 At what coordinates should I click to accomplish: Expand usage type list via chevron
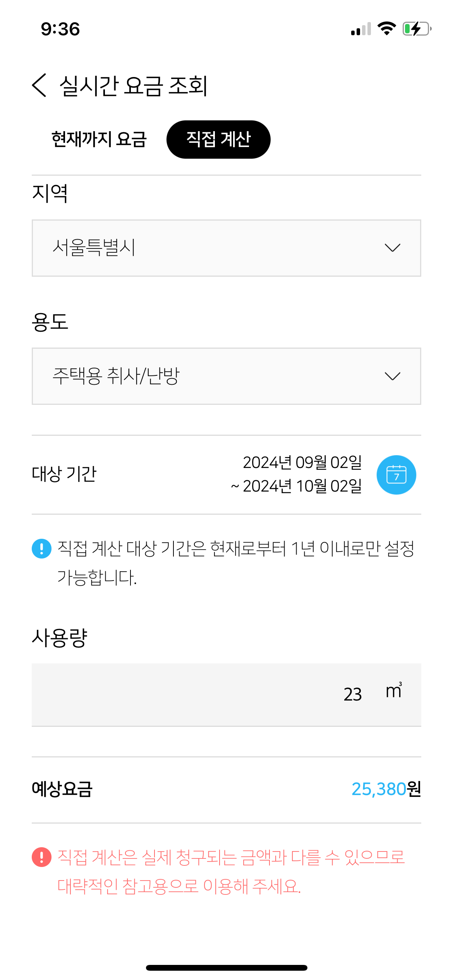tap(392, 376)
